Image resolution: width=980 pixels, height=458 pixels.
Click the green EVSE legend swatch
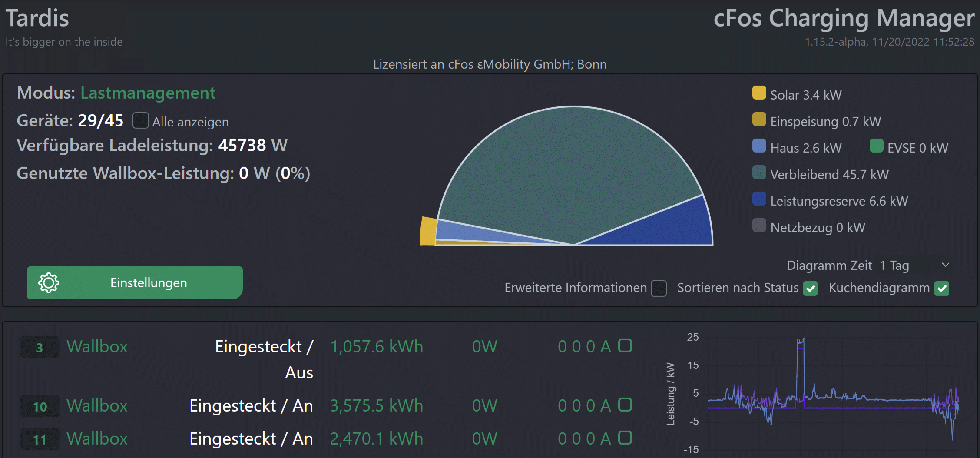tap(876, 146)
